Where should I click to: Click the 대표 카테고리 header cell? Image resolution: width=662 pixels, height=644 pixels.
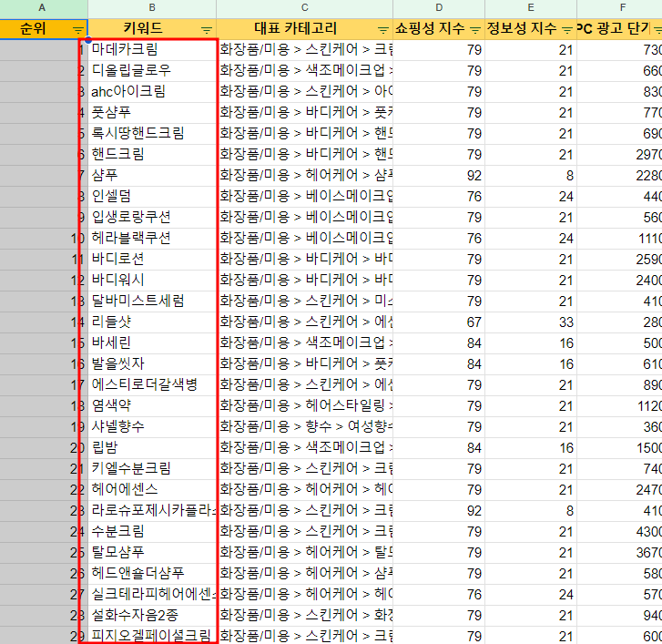304,29
